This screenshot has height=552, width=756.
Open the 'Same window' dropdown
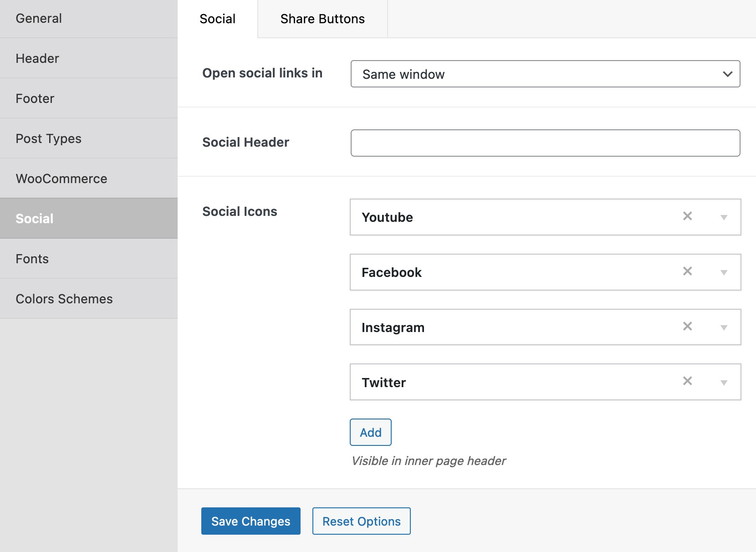545,74
